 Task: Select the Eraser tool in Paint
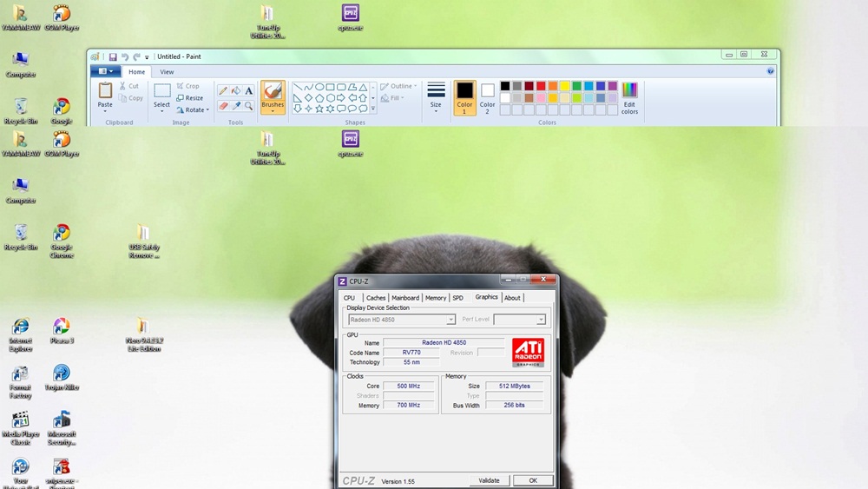(x=223, y=106)
